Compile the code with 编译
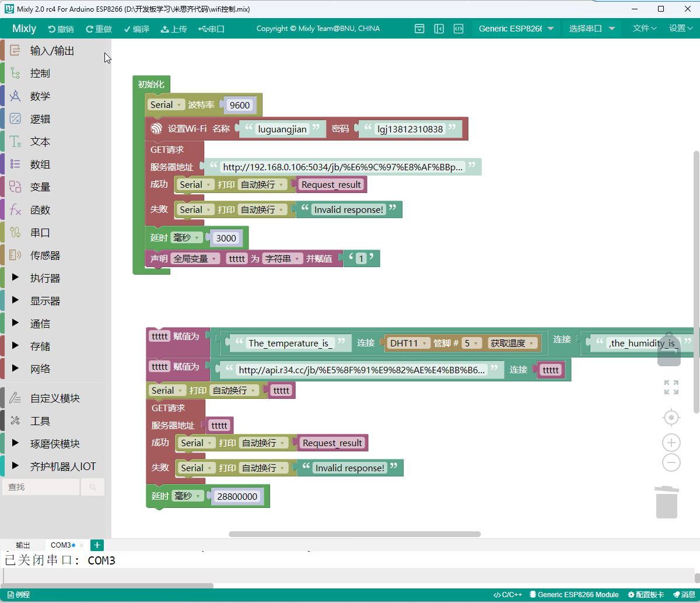The height and width of the screenshot is (603, 700). [x=136, y=29]
